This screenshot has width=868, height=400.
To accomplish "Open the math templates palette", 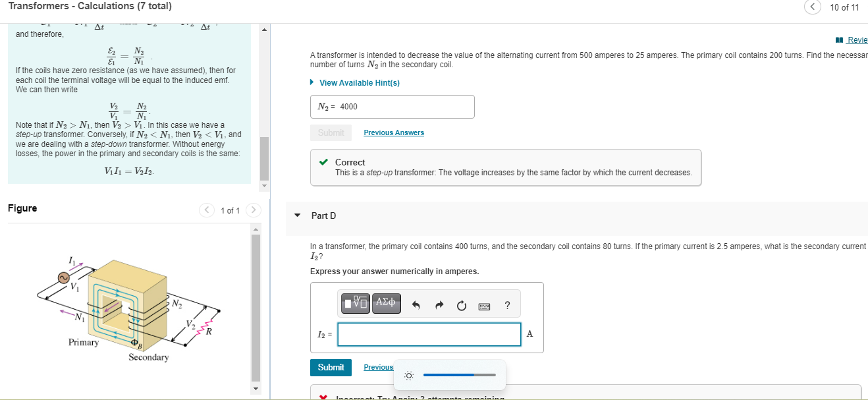I will pyautogui.click(x=354, y=303).
